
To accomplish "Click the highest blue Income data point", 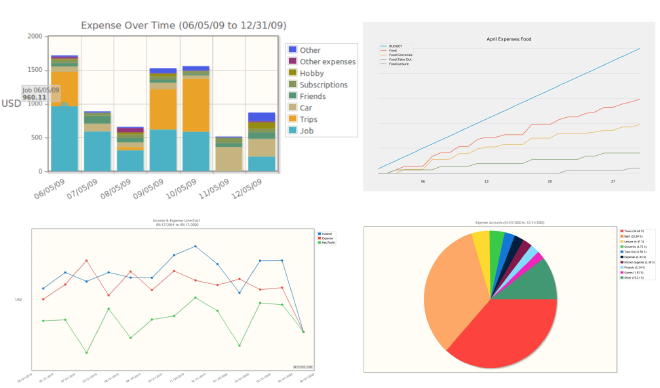I will (195, 246).
